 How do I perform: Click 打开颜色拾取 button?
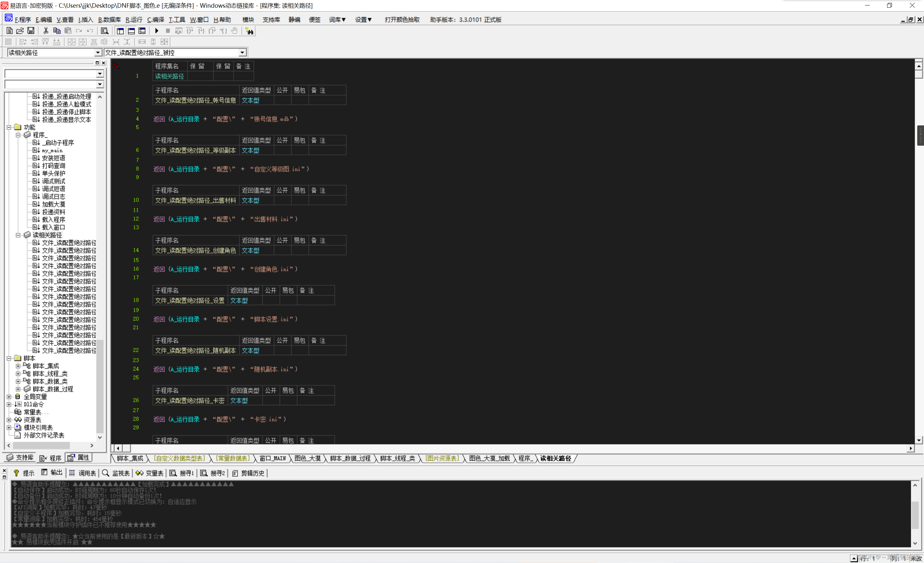(x=402, y=20)
